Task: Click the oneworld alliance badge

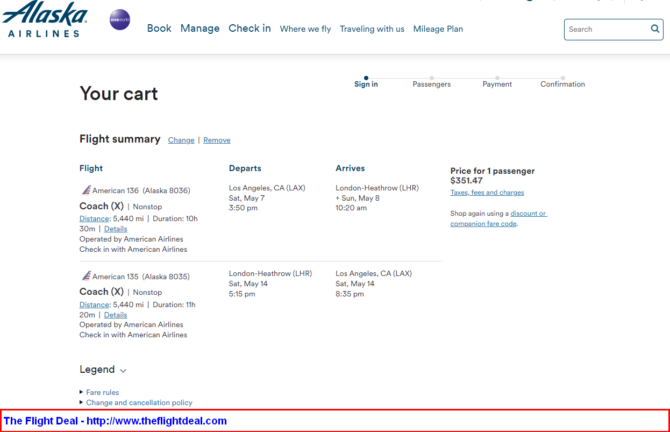Action: point(120,20)
